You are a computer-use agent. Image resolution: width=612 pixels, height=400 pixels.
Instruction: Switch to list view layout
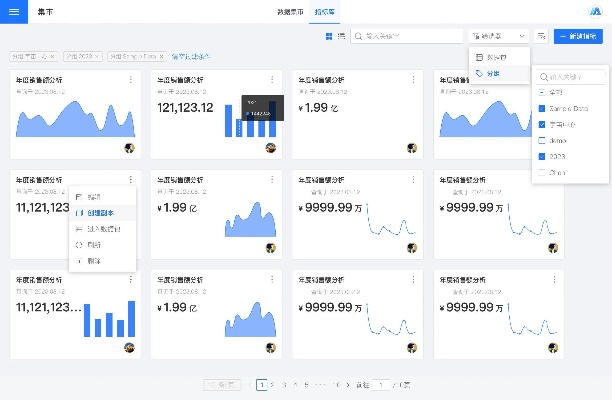(x=342, y=36)
